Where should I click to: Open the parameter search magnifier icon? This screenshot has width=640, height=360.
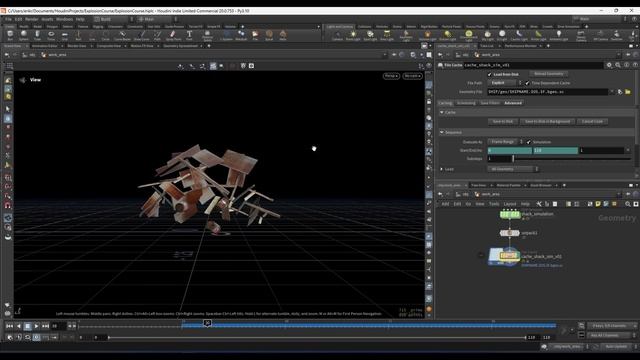click(618, 65)
